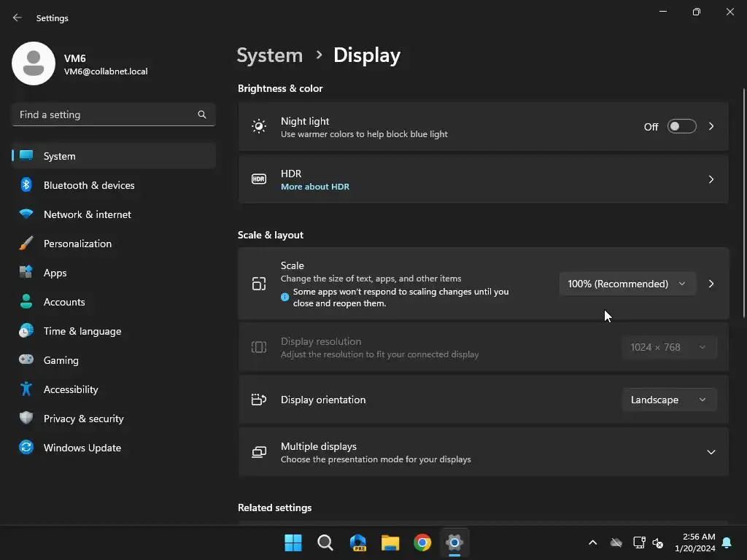This screenshot has height=560, width=747.
Task: Open taskbar Search
Action: coord(325,542)
